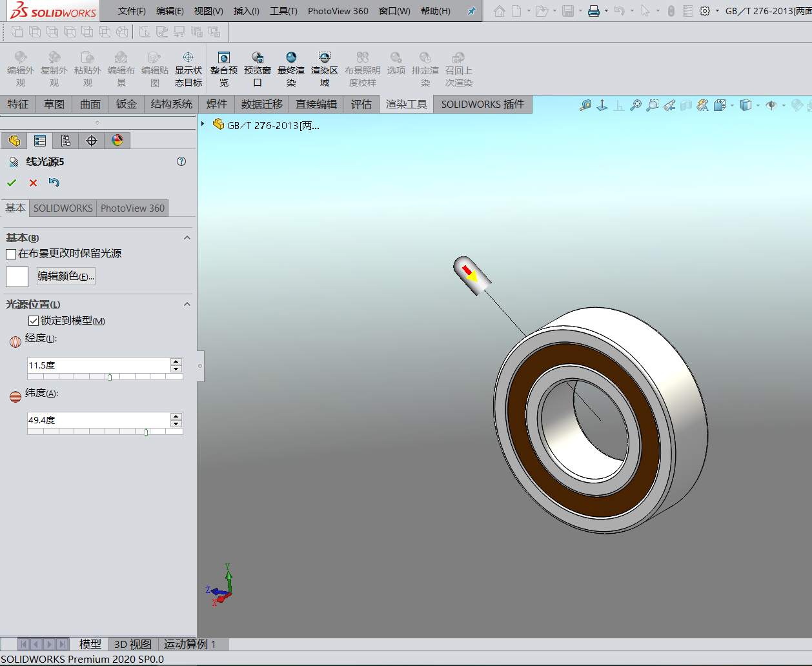Open the 预览窗口 (Preview Window) tool
Viewport: 812px width, 666px height.
(x=257, y=68)
